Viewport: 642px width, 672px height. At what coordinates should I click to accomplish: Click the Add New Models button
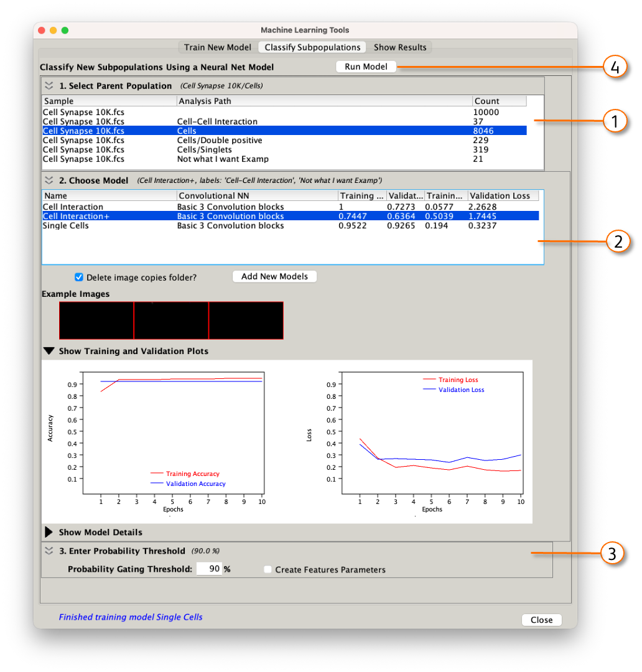tap(274, 276)
